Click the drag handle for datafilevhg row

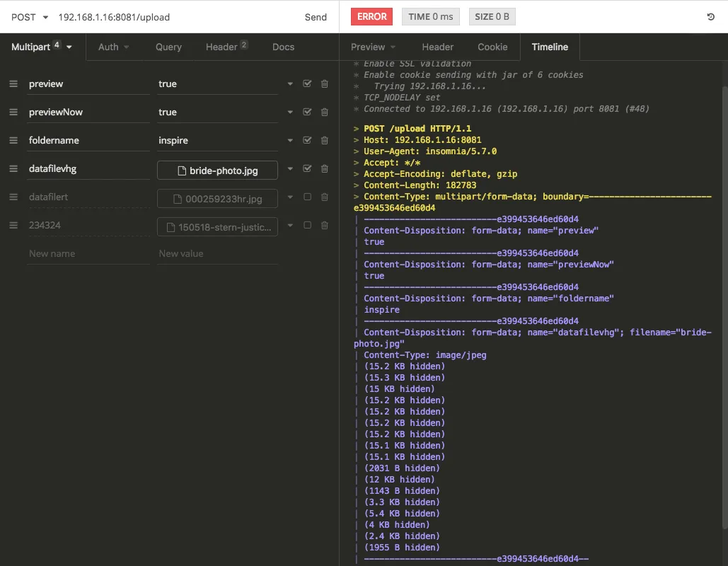point(13,168)
